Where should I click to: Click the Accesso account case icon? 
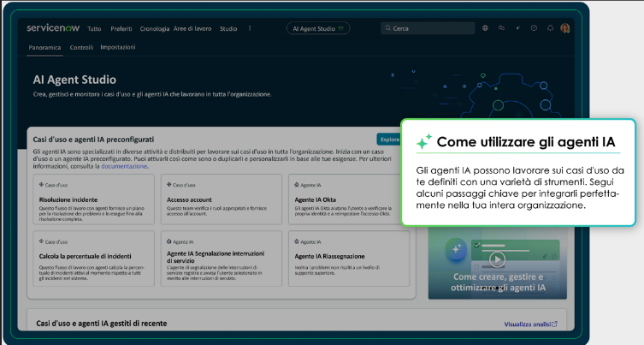[x=168, y=185]
